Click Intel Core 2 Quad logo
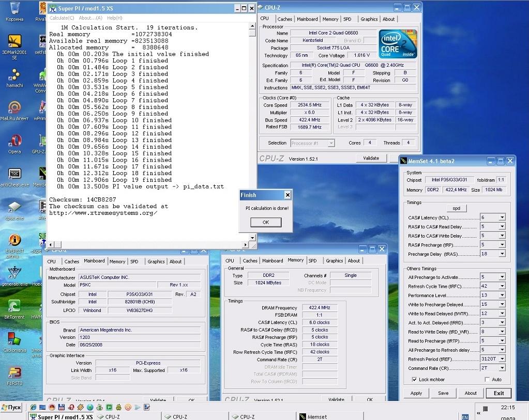Image resolution: width=529 pixels, height=420 pixels. [x=398, y=44]
